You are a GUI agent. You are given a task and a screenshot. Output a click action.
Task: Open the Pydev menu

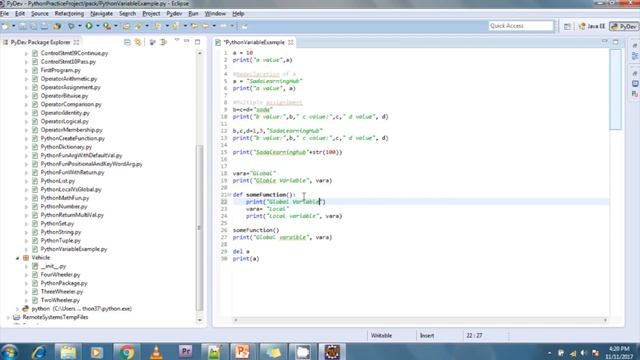coord(174,13)
